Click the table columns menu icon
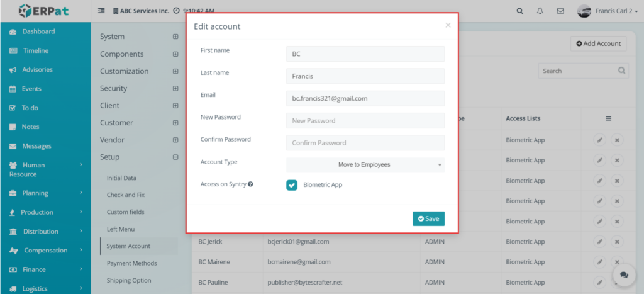644x294 pixels. click(x=608, y=118)
